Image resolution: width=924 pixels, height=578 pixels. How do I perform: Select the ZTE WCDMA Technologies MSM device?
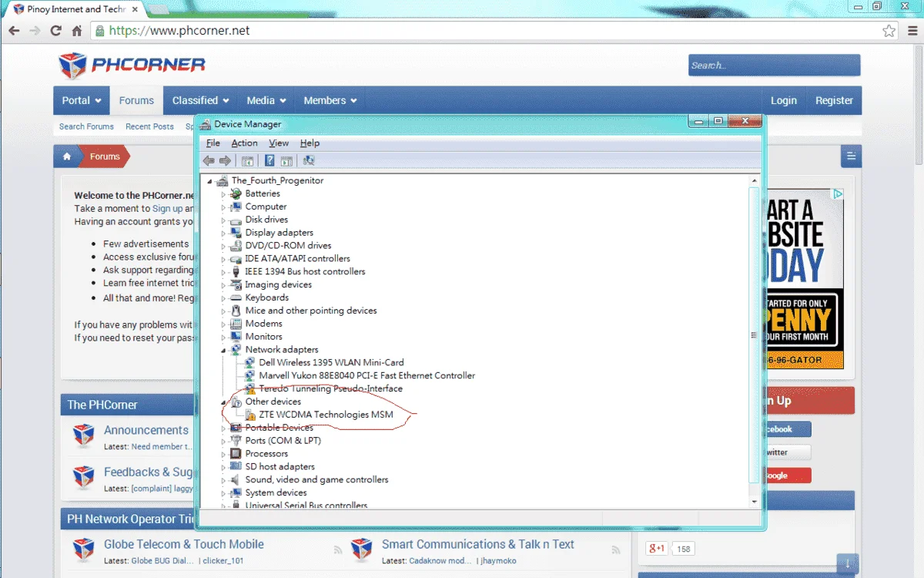[x=326, y=415]
